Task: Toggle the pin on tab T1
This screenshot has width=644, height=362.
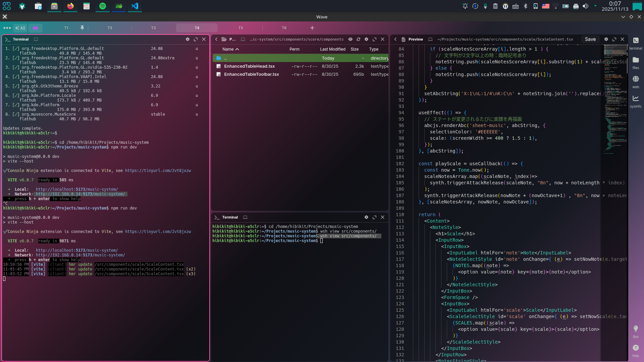Action: tap(82, 28)
